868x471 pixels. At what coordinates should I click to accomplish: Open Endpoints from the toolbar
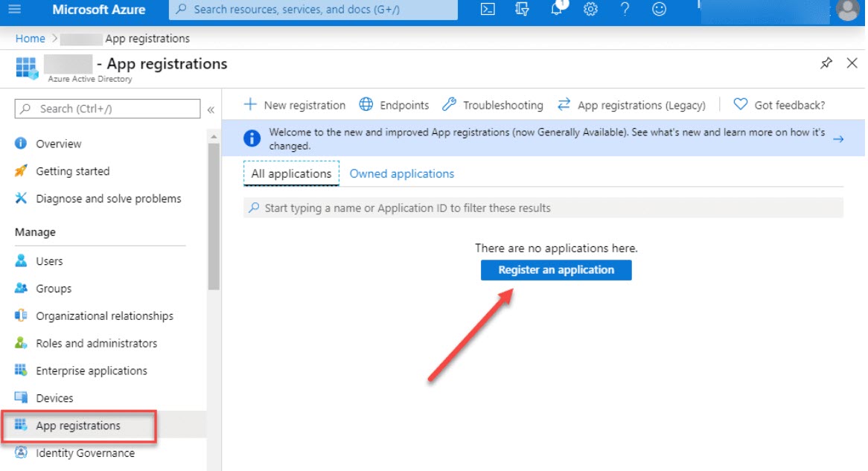pyautogui.click(x=395, y=105)
